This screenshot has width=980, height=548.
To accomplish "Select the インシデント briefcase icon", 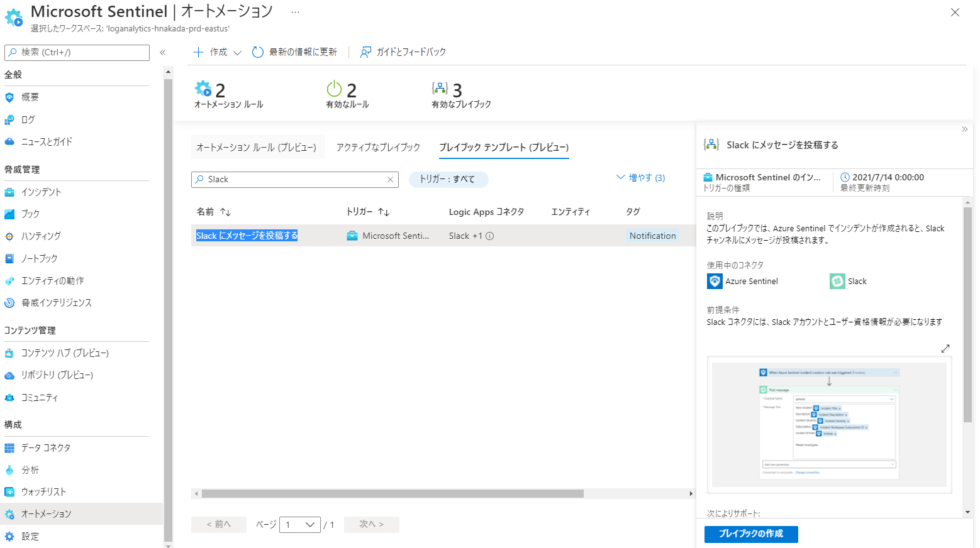I will tap(9, 192).
